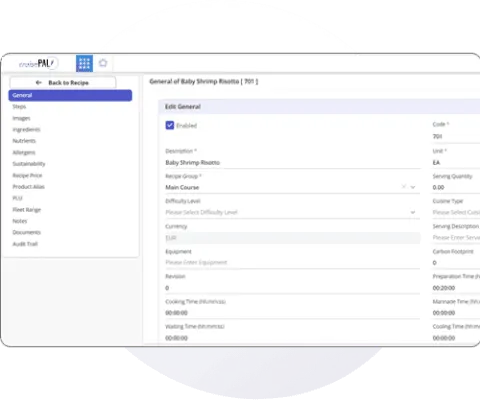Viewport: 480px width, 400px height.
Task: Click the Cooking Time input field
Action: (292, 313)
